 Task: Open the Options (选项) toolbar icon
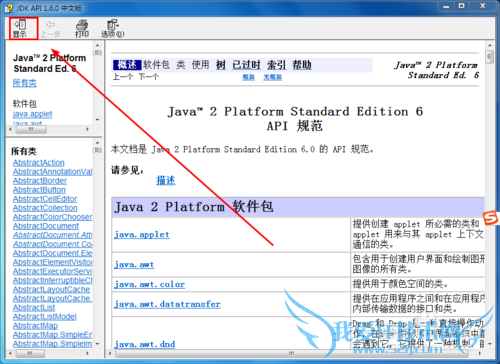(113, 28)
